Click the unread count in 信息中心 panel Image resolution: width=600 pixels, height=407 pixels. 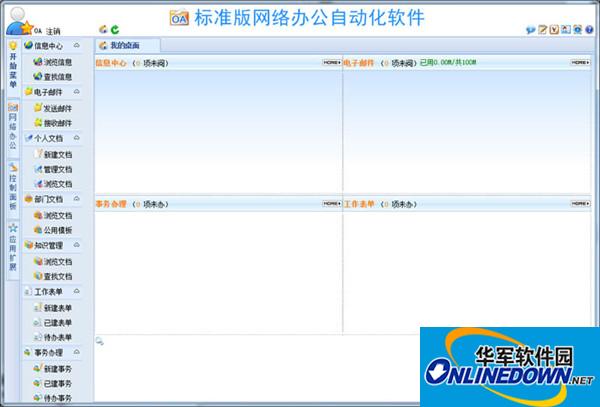(x=138, y=63)
